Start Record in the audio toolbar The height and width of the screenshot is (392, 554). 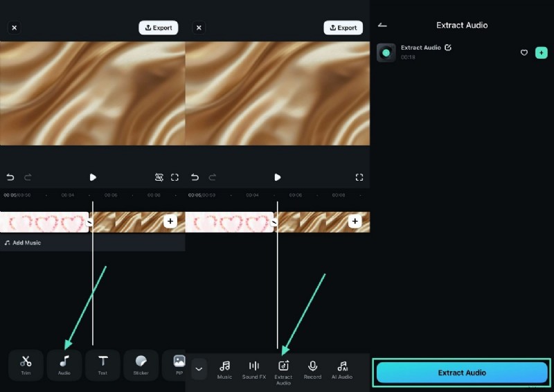click(x=313, y=370)
